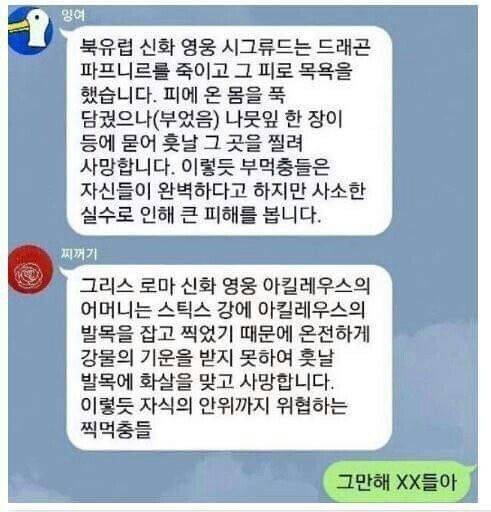491x512 pixels.
Task: Click the line 그리스 로마 신화 영웅 아킬레우스의
Action: [225, 286]
